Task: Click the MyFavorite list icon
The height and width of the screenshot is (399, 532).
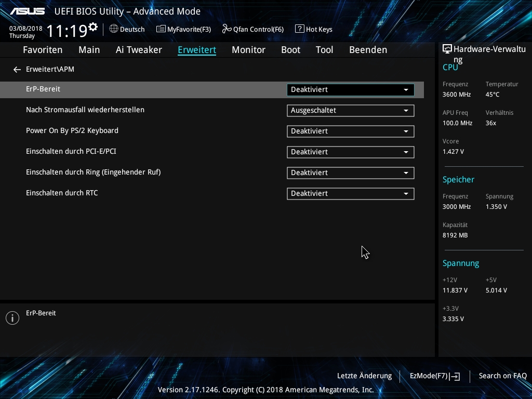Action: 161,29
